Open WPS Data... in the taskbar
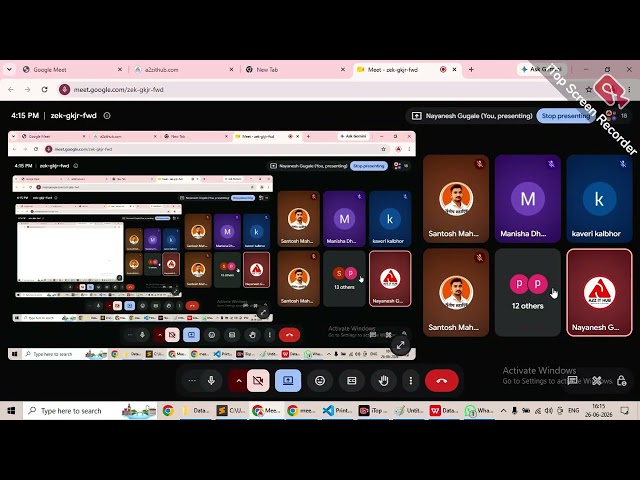640x480 pixels. (x=444, y=411)
